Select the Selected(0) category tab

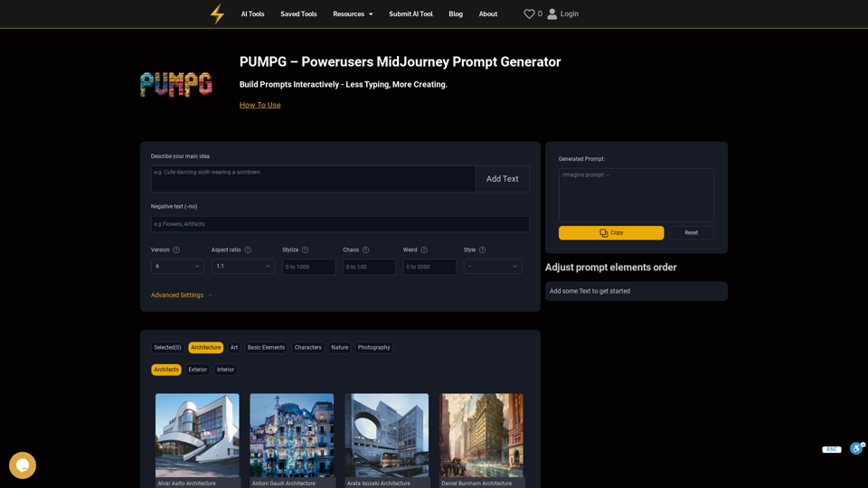[168, 347]
